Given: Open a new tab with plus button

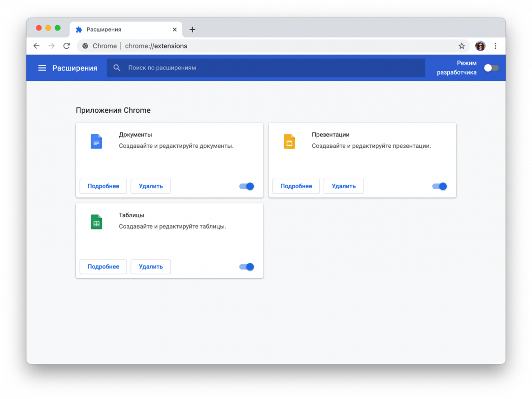Looking at the screenshot, I should 193,30.
